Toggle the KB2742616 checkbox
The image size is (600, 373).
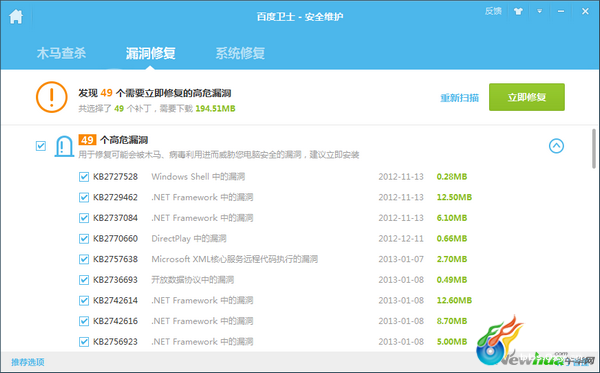coord(84,321)
